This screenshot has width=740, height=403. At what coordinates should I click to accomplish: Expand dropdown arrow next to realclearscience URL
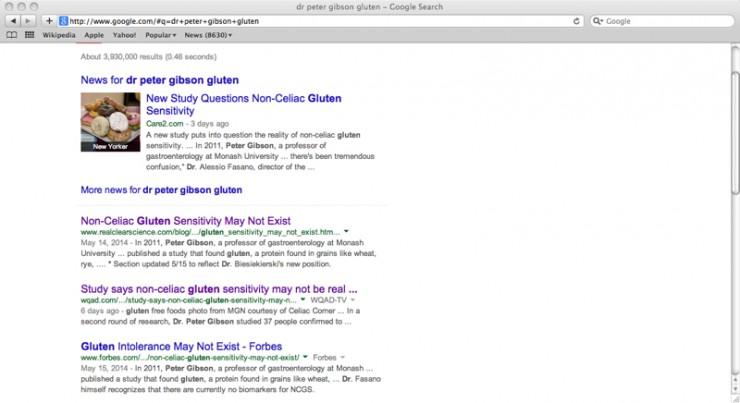point(346,232)
